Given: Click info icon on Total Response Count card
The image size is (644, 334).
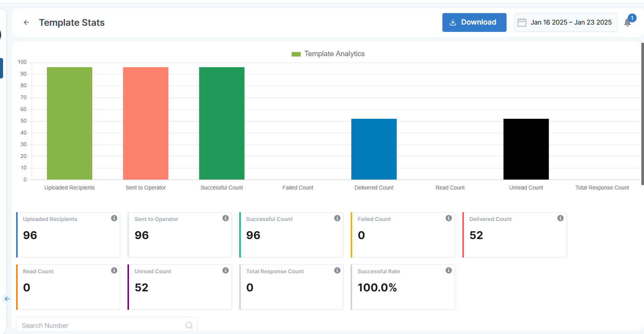Looking at the screenshot, I should (x=337, y=271).
